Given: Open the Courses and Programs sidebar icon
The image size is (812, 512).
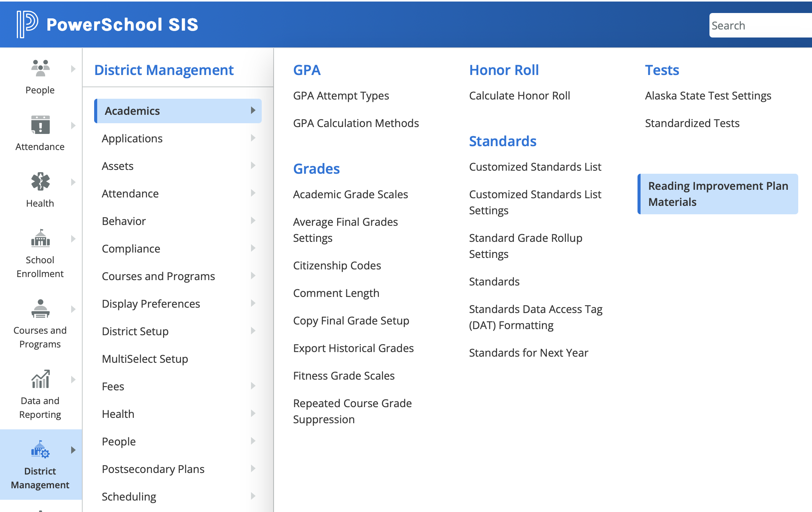Looking at the screenshot, I should click(x=40, y=310).
